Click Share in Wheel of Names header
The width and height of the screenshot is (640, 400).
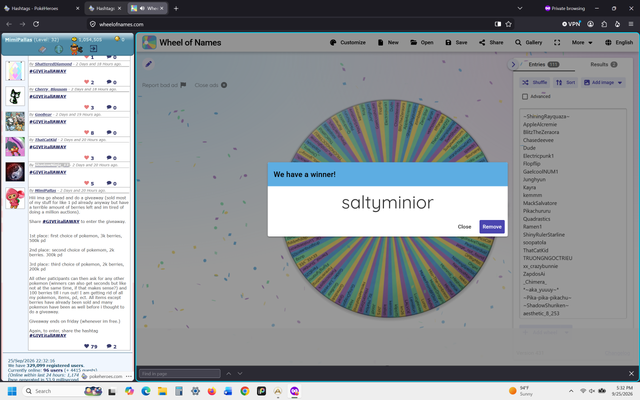pyautogui.click(x=491, y=42)
